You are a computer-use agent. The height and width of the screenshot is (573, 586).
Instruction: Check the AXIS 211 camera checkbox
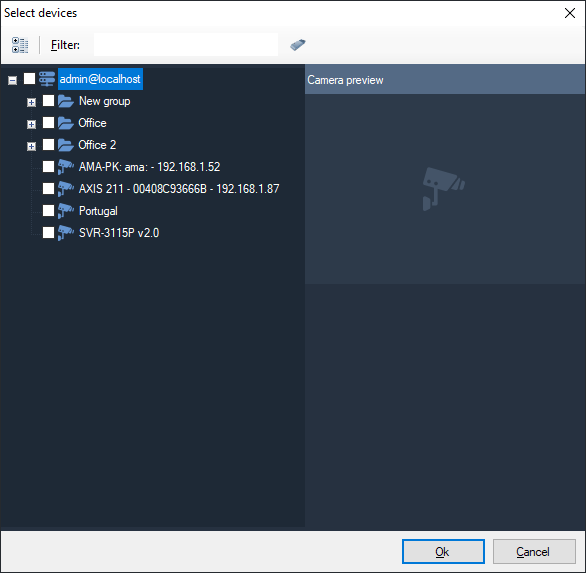(x=49, y=188)
